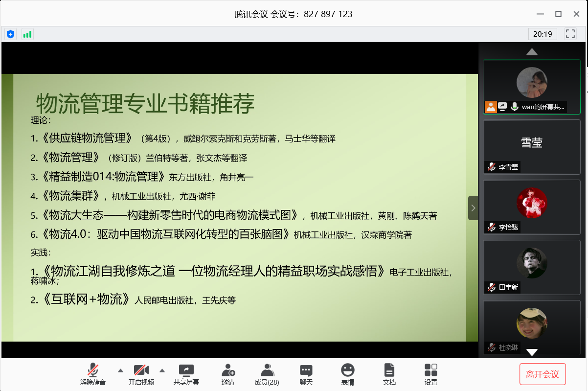
Task: Click muted mic icon next to 李雪莹
Action: [x=491, y=167]
